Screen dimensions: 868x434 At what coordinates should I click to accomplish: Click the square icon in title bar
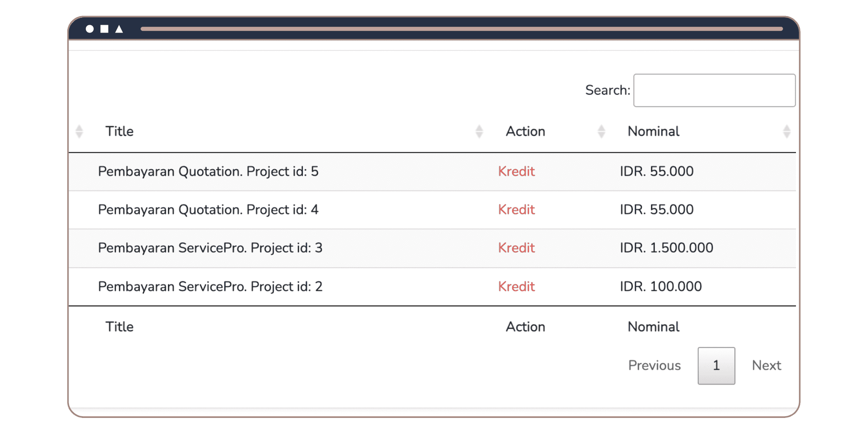[x=105, y=29]
